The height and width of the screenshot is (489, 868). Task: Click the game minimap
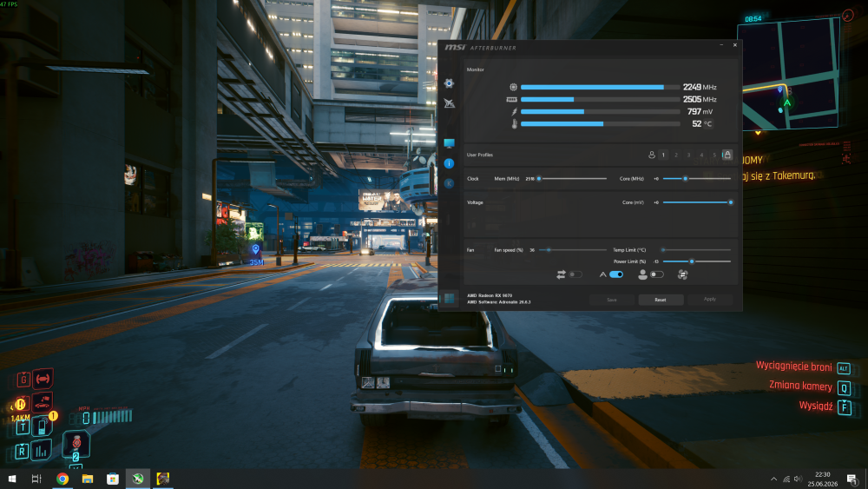click(x=788, y=74)
